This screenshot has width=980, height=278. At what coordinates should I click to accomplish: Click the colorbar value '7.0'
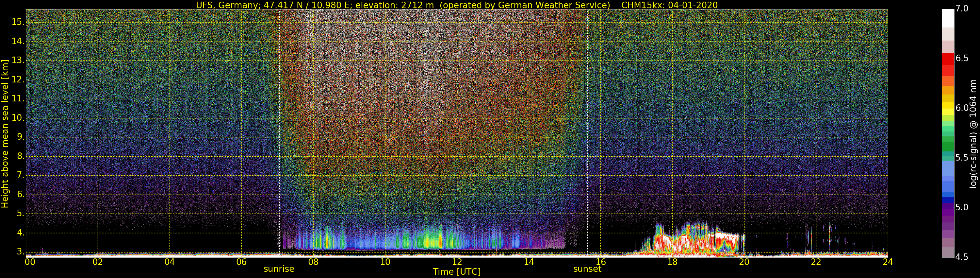click(962, 9)
